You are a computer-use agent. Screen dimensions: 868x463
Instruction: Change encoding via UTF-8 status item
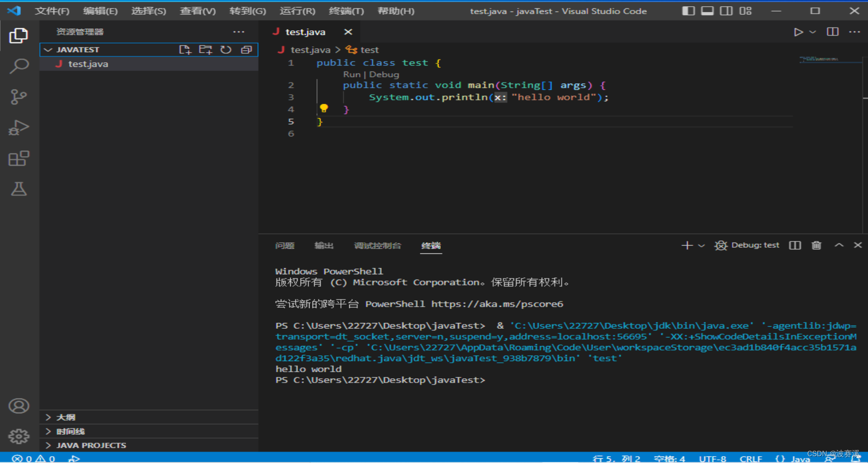pos(712,458)
